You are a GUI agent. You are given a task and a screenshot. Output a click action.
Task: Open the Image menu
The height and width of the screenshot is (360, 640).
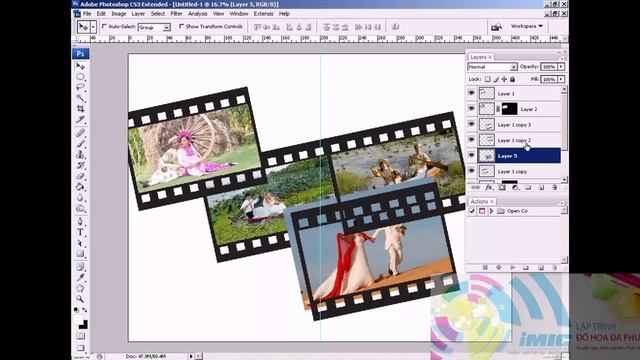point(119,13)
